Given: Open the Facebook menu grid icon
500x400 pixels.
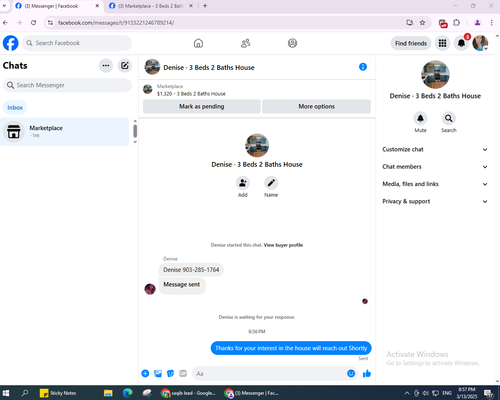Looking at the screenshot, I should point(442,43).
